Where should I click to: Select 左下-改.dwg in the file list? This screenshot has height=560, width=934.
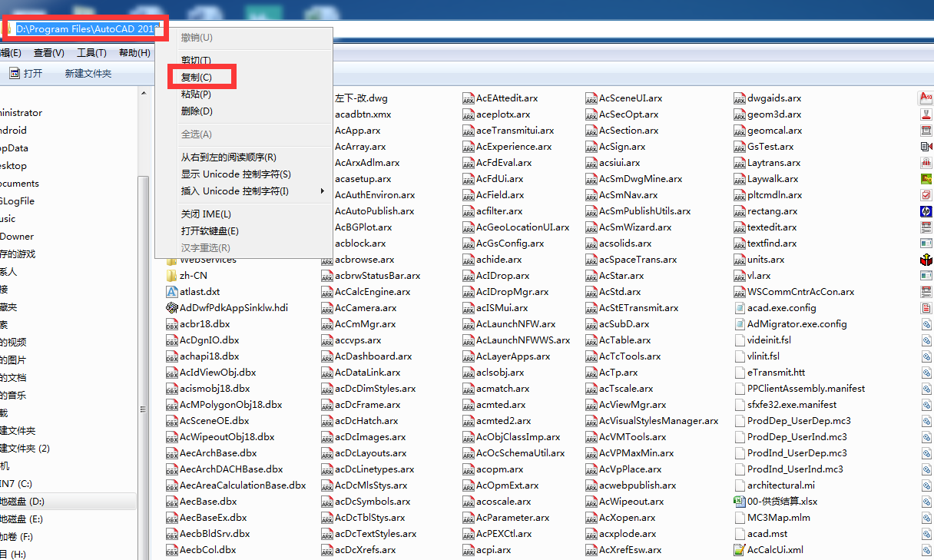coord(361,98)
